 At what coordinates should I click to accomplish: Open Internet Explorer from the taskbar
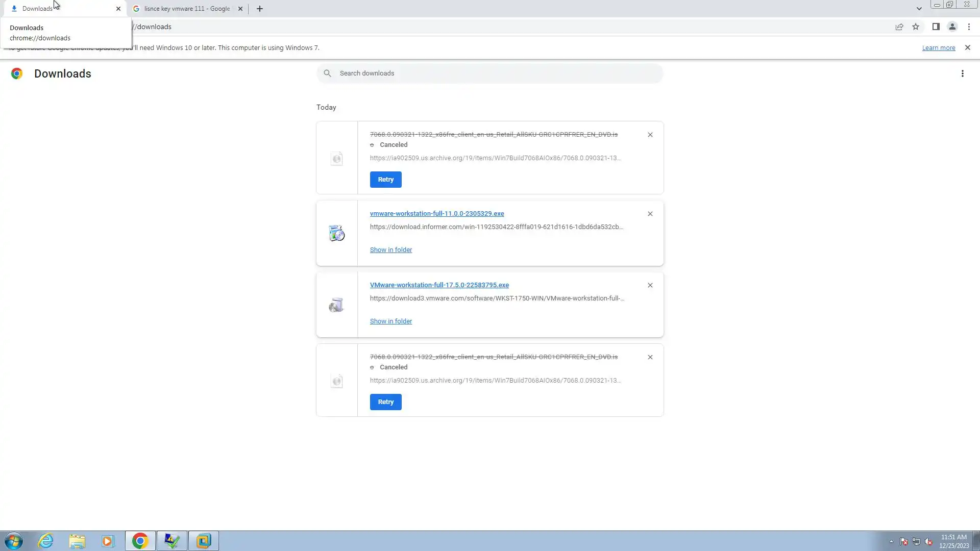46,541
